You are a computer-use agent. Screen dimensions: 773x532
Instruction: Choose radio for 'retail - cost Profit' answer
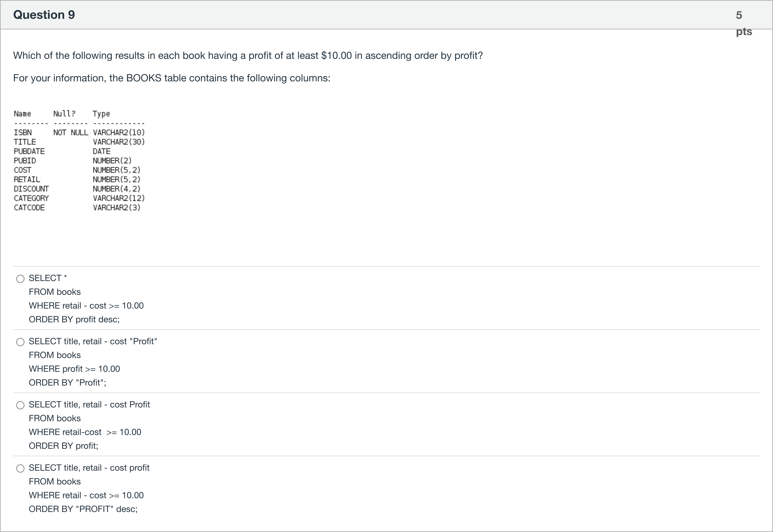coord(20,405)
